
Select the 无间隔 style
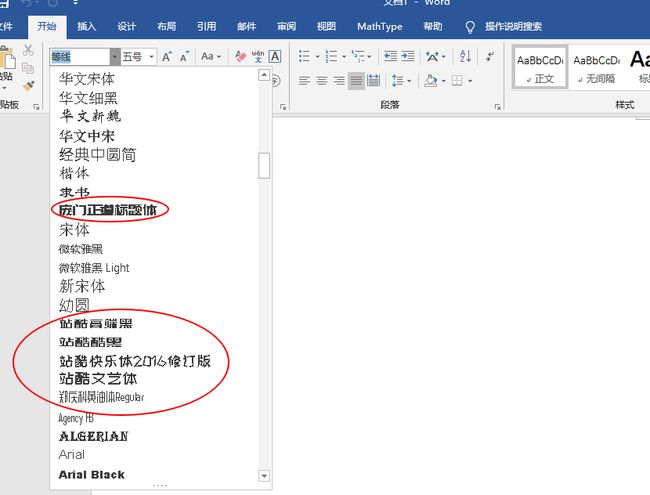click(597, 67)
